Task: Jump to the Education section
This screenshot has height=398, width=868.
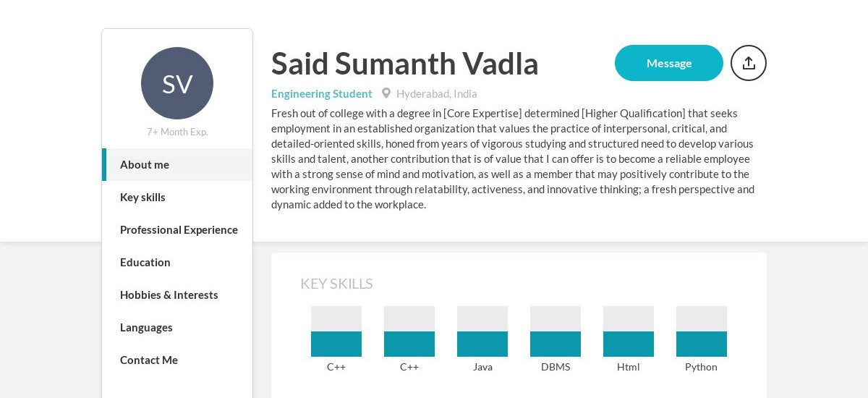Action: coord(177,262)
